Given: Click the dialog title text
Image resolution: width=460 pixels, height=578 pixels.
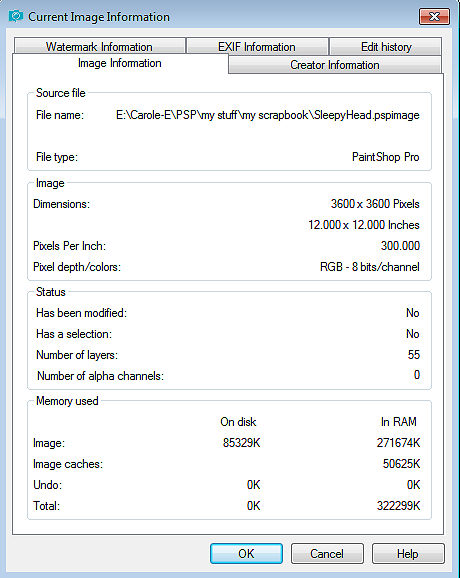Looking at the screenshot, I should tap(99, 17).
